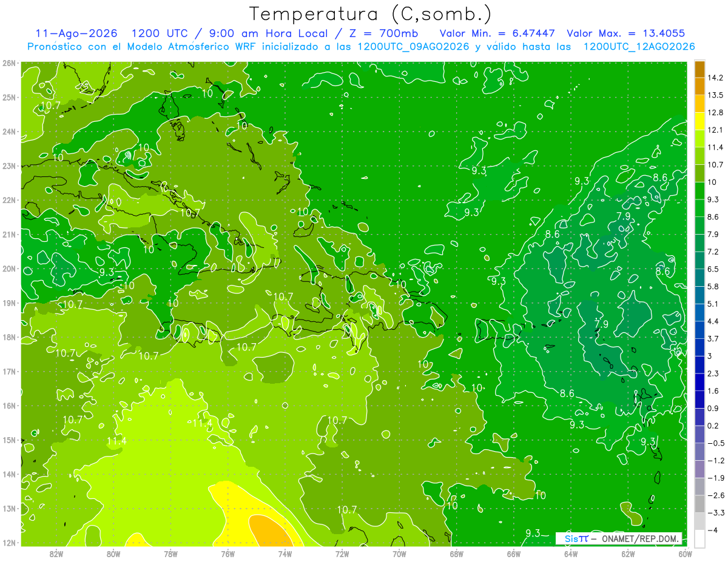Click the '1200UTC_12AGO2026' valid-until time
The width and height of the screenshot is (728, 562).
pos(639,47)
